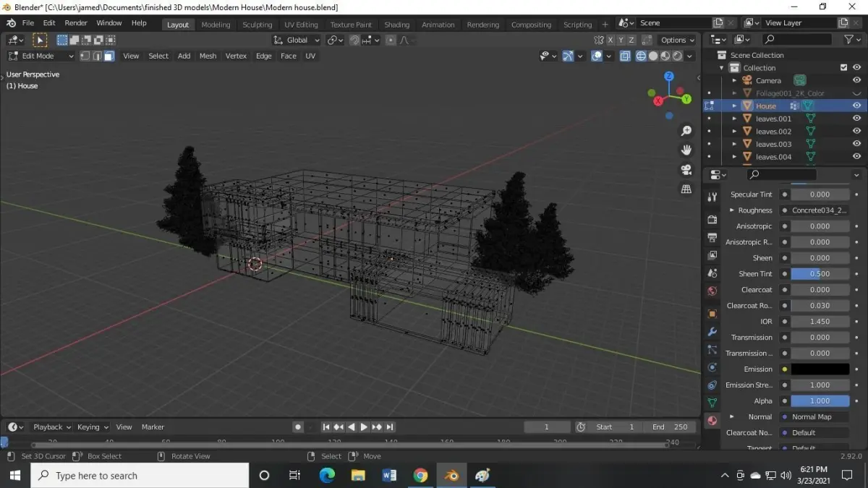Switch perspective/orthographic with grid gizmo
This screenshot has width=868, height=488.
click(686, 189)
